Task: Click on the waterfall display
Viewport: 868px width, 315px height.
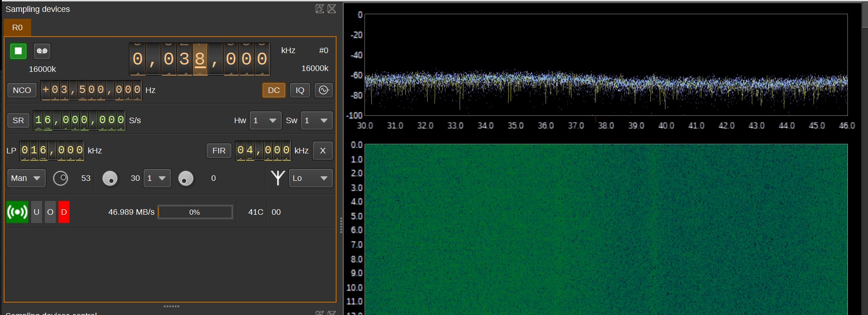Action: click(x=606, y=229)
